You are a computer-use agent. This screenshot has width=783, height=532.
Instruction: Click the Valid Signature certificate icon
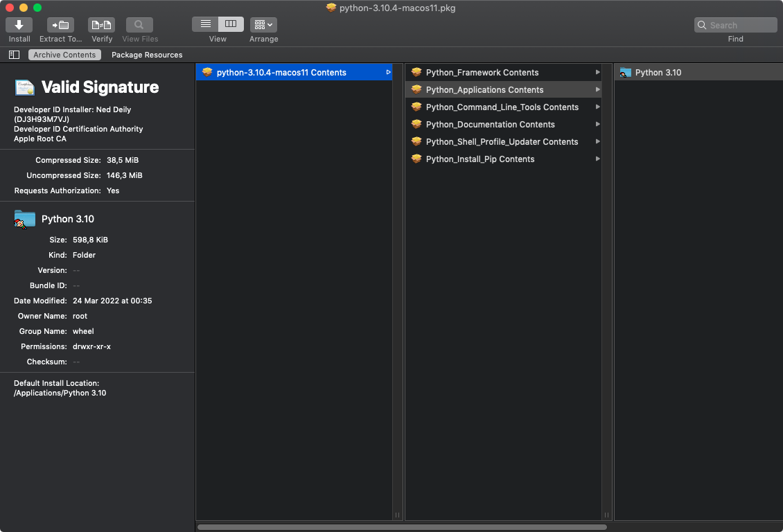coord(25,87)
